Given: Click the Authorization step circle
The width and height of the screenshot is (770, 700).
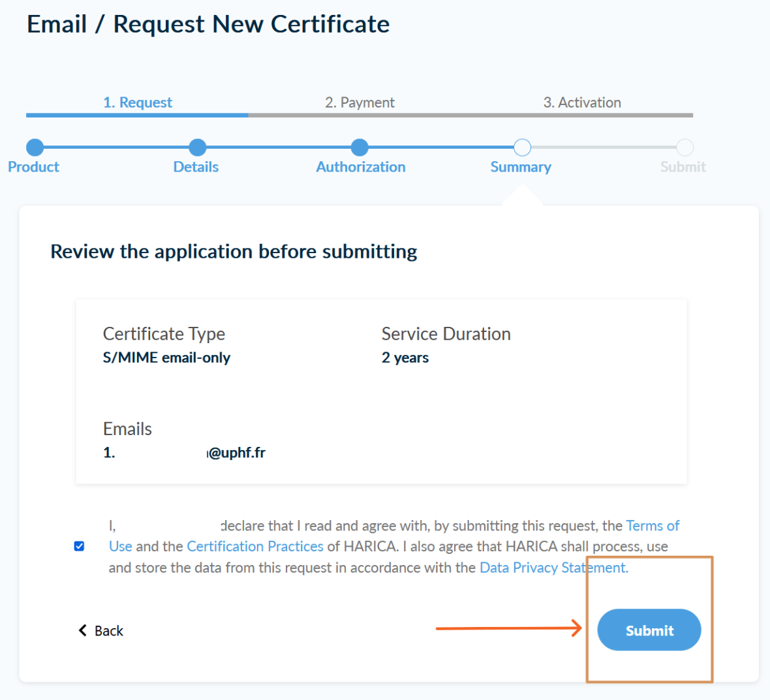Looking at the screenshot, I should [x=360, y=147].
